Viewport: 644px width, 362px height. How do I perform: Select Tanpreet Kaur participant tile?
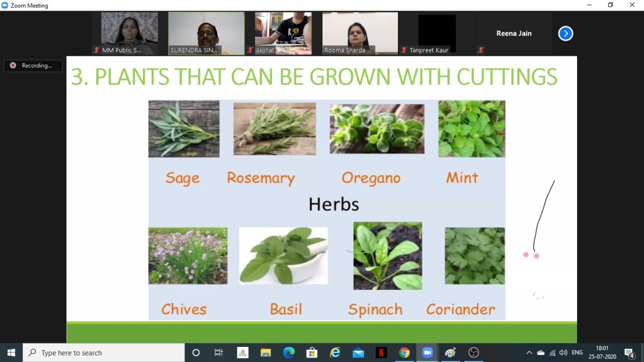coord(437,33)
